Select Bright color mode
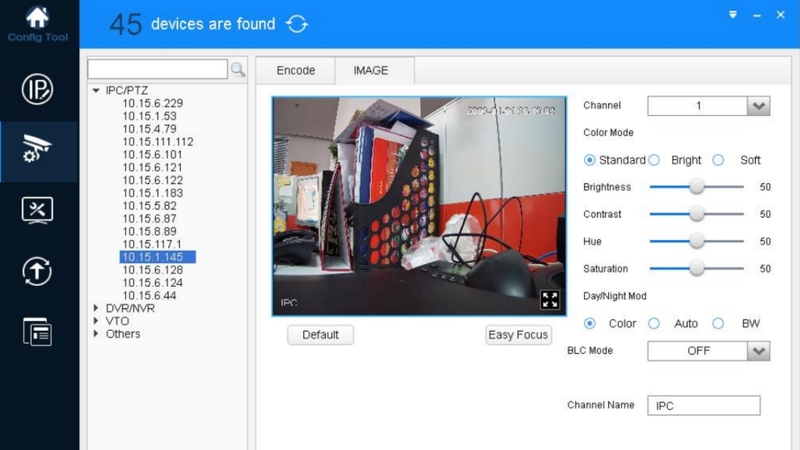This screenshot has width=800, height=450. click(654, 160)
